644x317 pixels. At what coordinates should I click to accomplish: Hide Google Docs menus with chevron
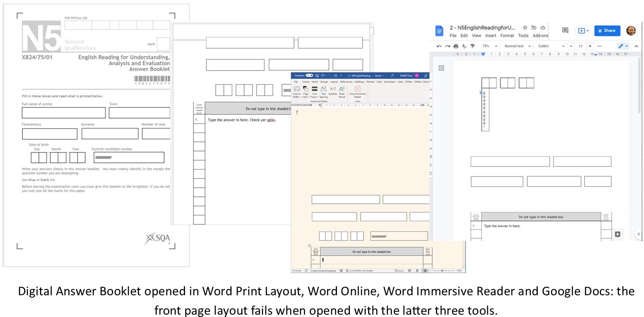(x=636, y=46)
